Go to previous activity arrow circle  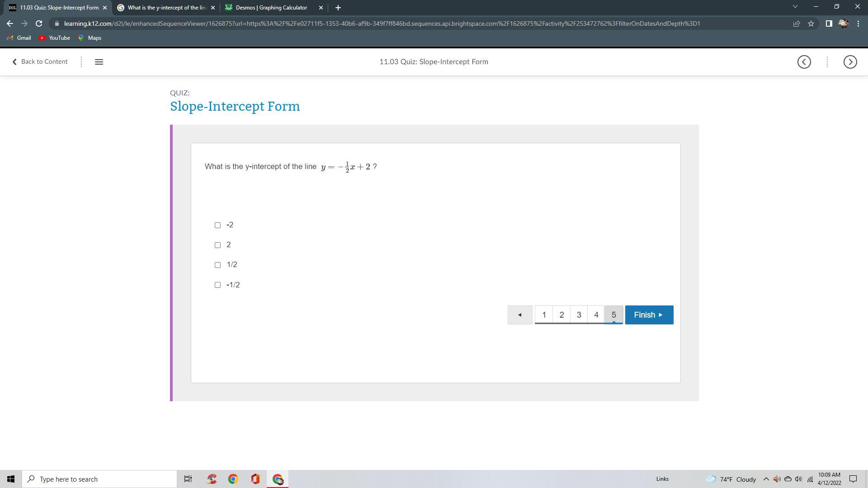[x=804, y=62]
